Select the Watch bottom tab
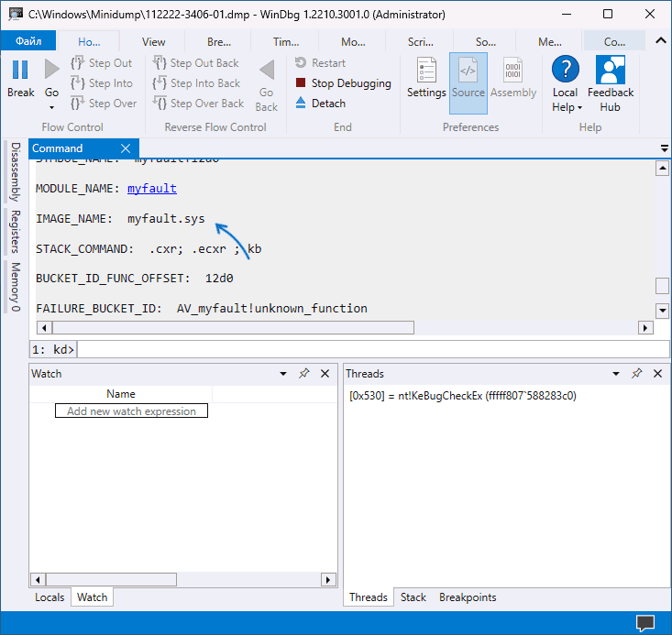 point(92,597)
